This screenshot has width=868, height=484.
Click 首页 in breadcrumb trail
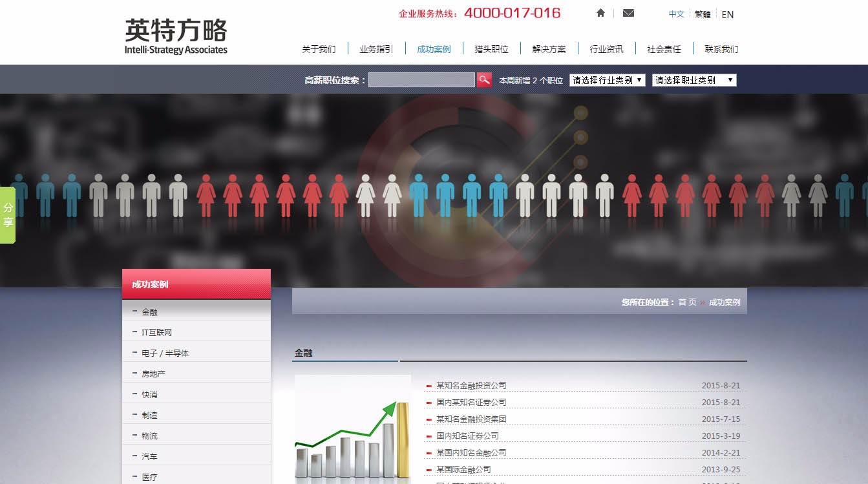pos(687,302)
